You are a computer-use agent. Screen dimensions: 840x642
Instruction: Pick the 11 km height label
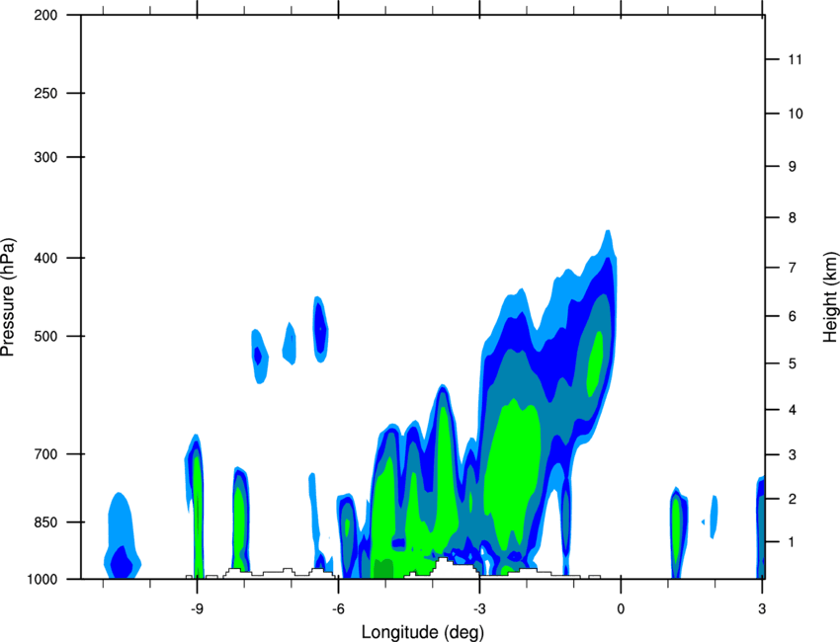coord(796,59)
